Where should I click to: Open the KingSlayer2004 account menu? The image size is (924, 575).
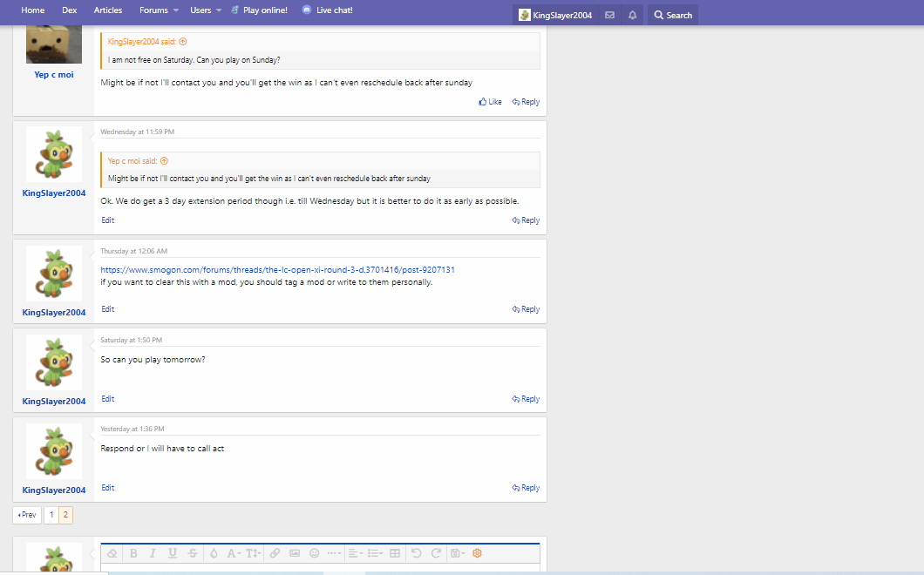point(555,16)
